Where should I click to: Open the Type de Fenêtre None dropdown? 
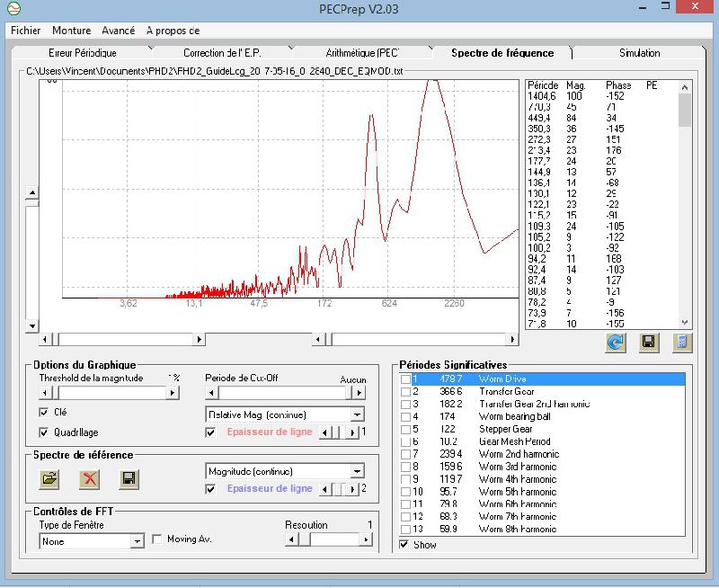(x=138, y=541)
